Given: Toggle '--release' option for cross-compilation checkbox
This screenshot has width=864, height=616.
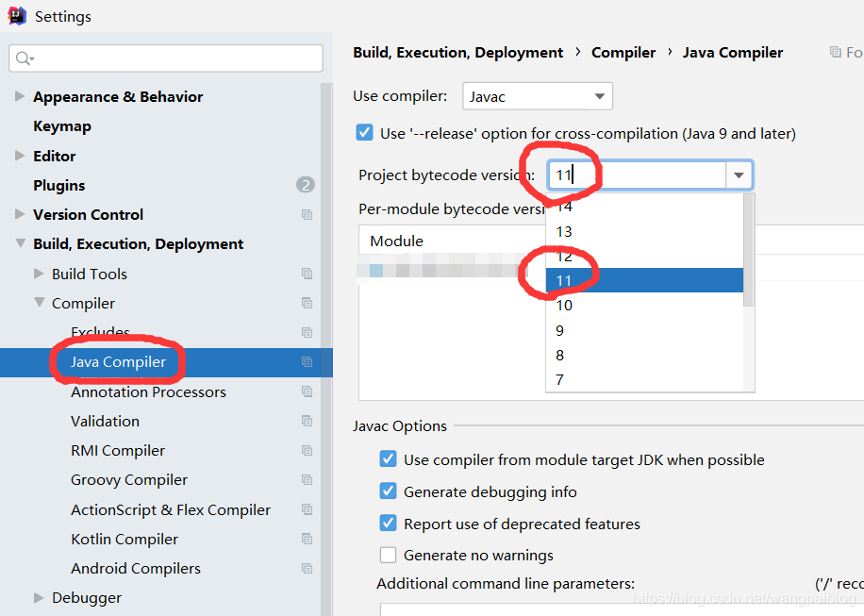Looking at the screenshot, I should point(364,133).
